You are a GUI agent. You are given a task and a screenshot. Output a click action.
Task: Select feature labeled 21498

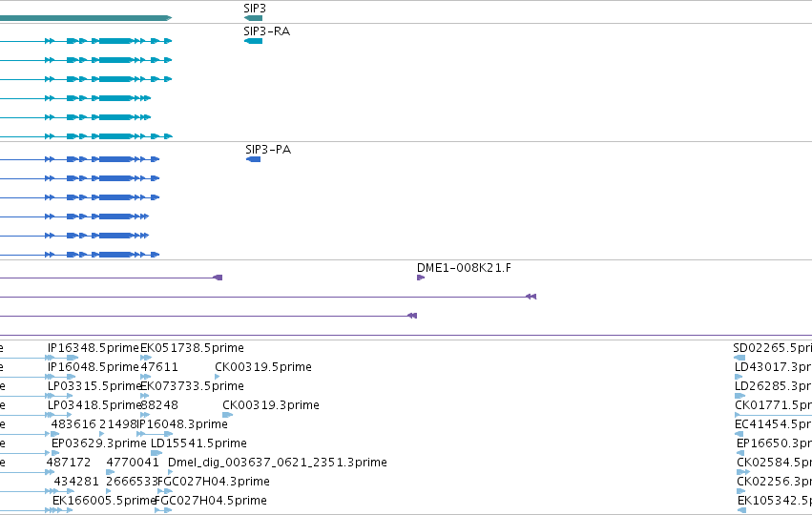(x=118, y=424)
